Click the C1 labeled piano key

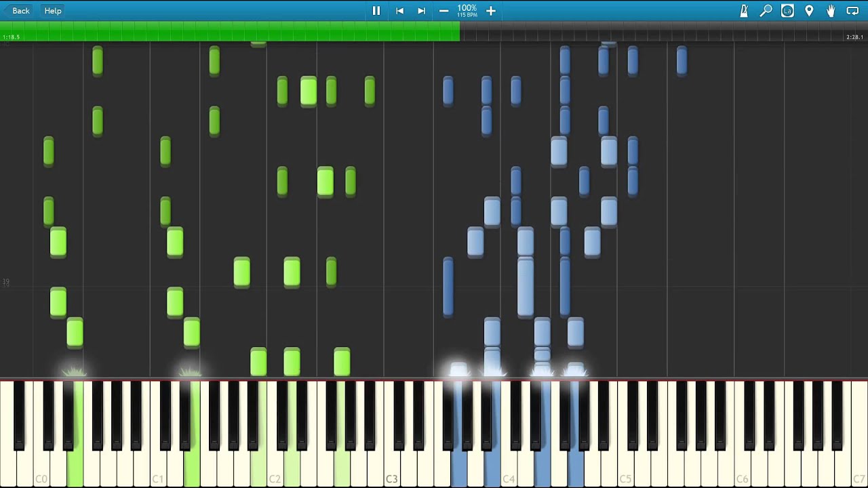(x=158, y=468)
